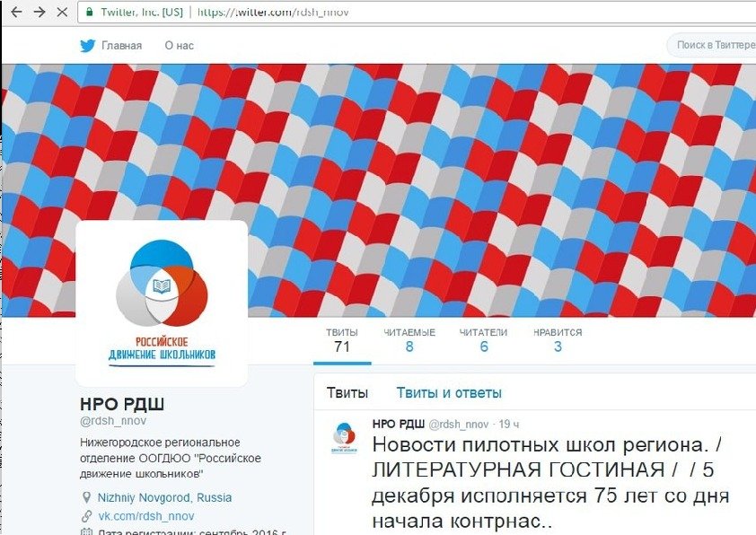The height and width of the screenshot is (535, 756).
Task: Open the Читатели followers list
Action: 484,341
